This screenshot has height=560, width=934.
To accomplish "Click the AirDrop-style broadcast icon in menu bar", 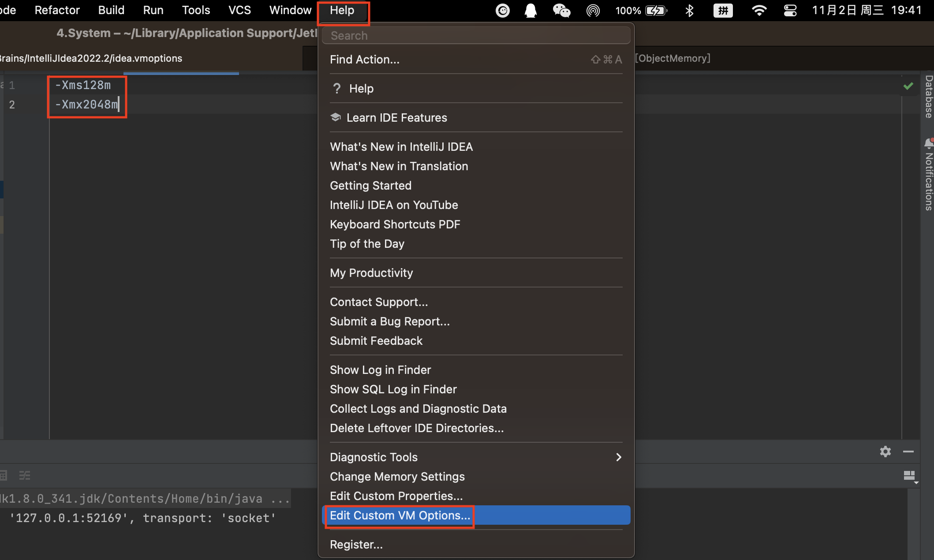I will (593, 10).
